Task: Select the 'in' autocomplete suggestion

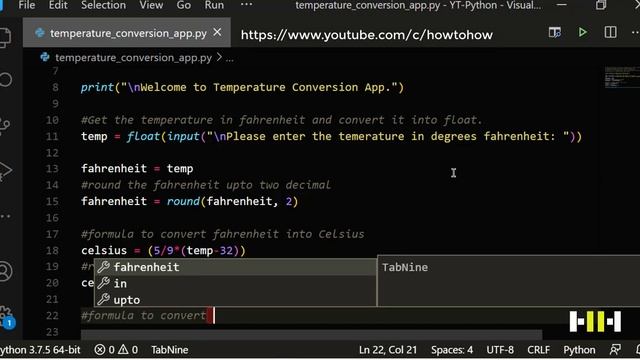Action: (235, 283)
